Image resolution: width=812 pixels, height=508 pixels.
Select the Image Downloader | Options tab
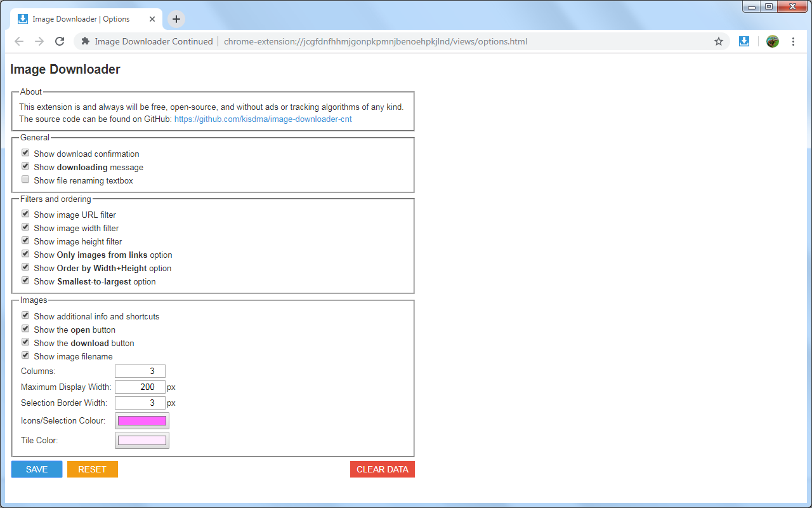click(x=87, y=19)
